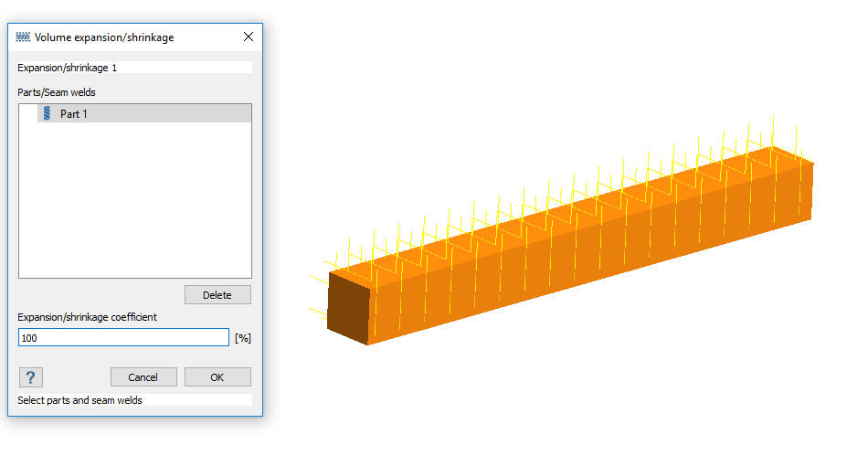Confirm the dialog with OK
The image size is (868, 466).
(x=217, y=377)
